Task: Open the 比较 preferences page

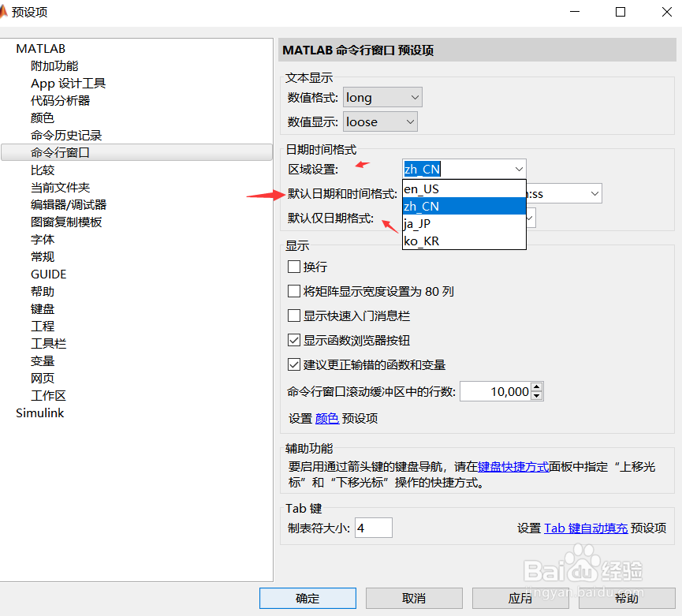Action: pyautogui.click(x=43, y=170)
